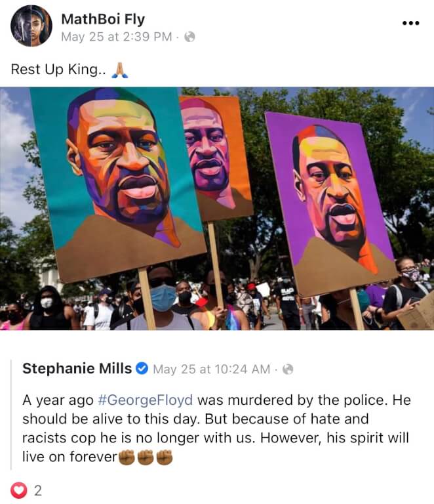Click the raised fist emojis
This screenshot has width=434, height=504.
click(x=146, y=457)
